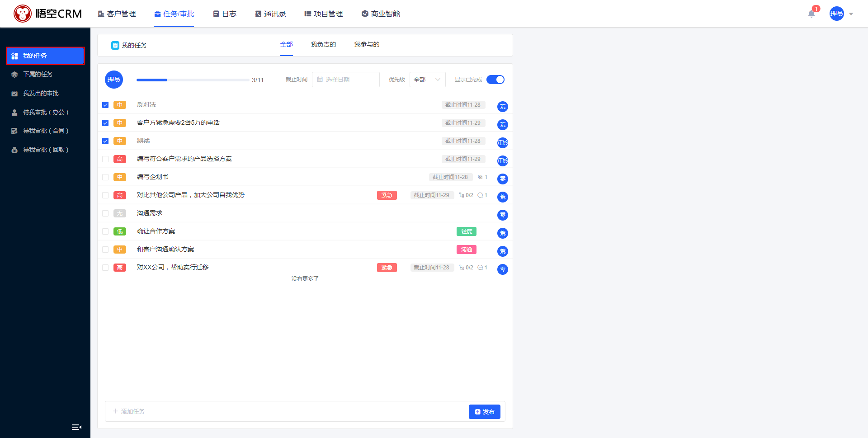Open the 优先级 全部 dropdown
The image size is (868, 438).
(427, 79)
